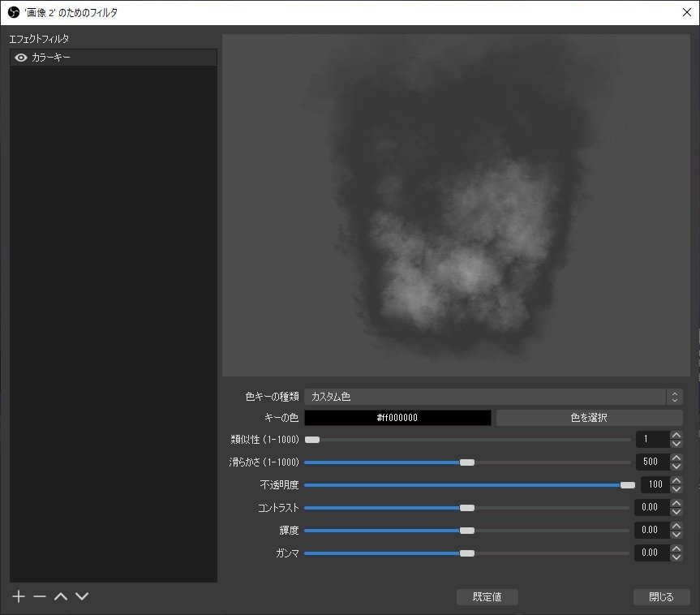700x615 pixels.
Task: Move filter down with down arrow icon
Action: point(82,596)
